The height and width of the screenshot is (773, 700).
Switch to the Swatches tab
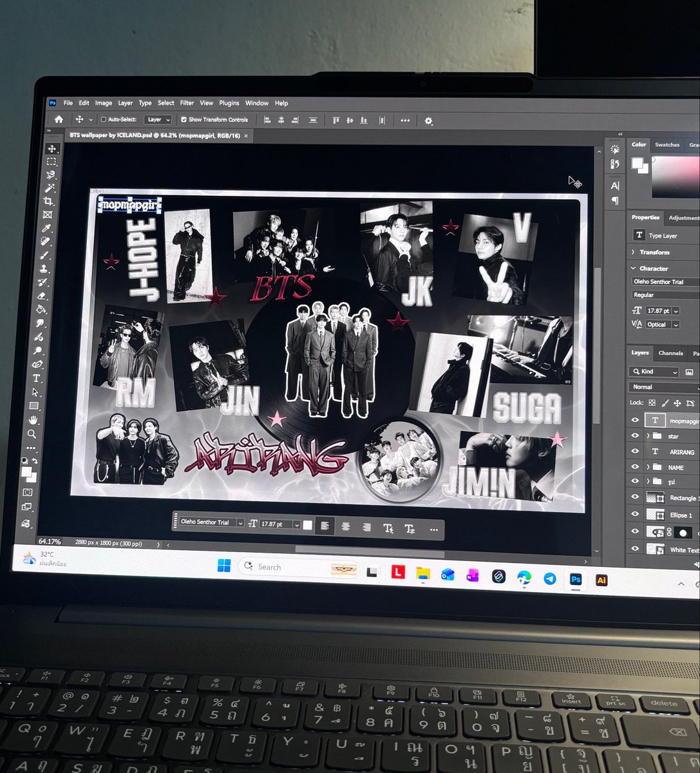[x=667, y=145]
